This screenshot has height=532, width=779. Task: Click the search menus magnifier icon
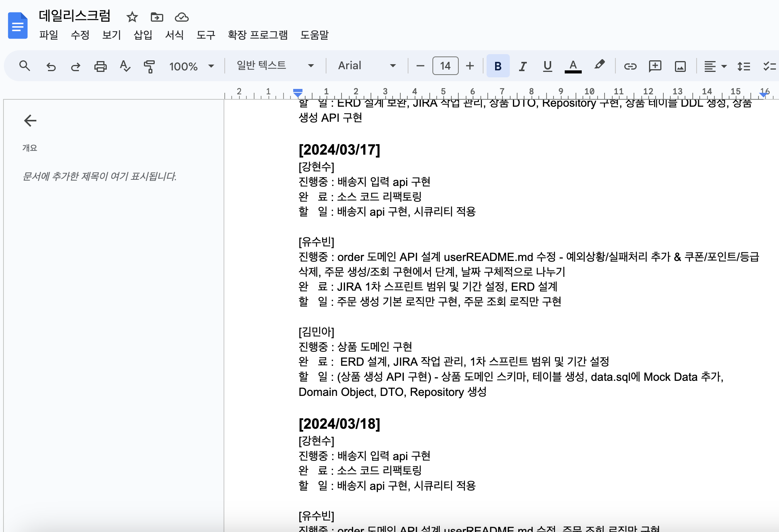(x=25, y=66)
